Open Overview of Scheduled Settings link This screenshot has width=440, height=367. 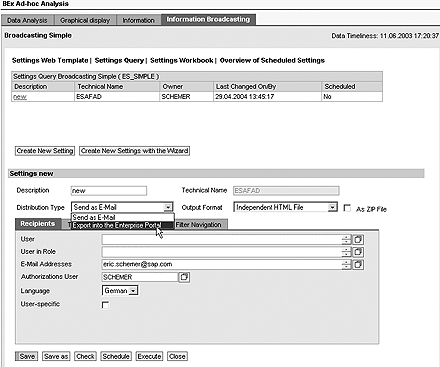272,60
